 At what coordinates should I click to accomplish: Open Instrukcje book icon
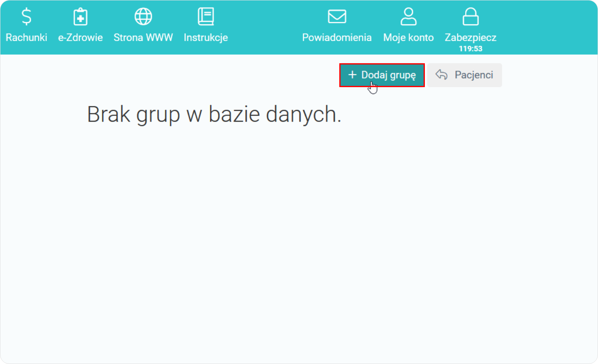[x=206, y=17]
